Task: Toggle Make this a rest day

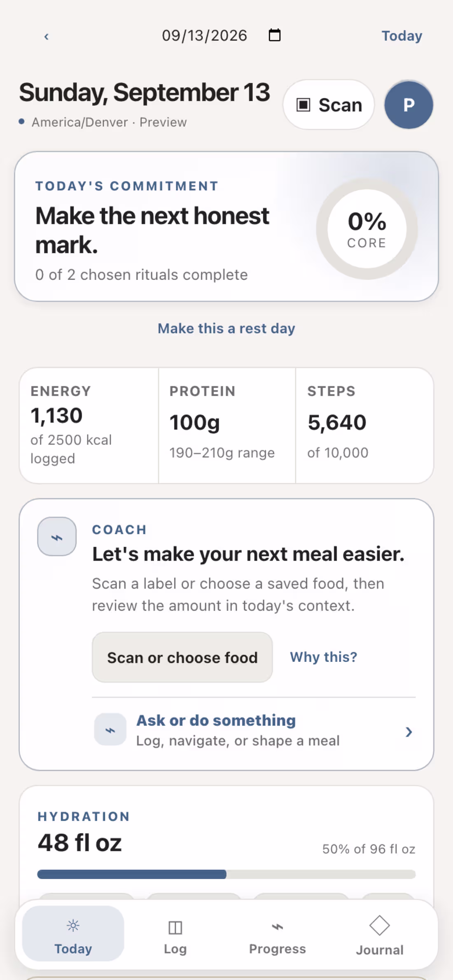Action: pos(226,328)
